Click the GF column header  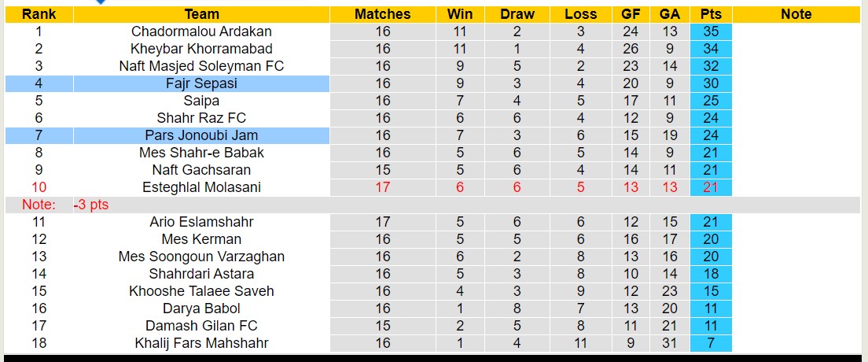coord(630,14)
